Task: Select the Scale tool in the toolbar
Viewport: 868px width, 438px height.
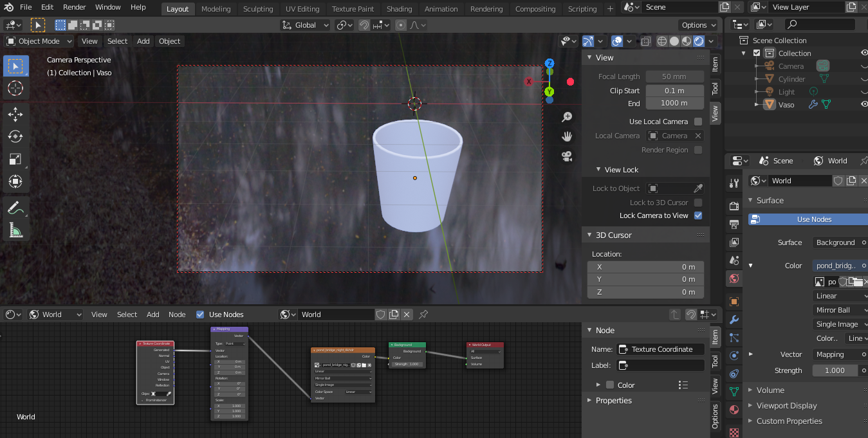Action: (15, 160)
